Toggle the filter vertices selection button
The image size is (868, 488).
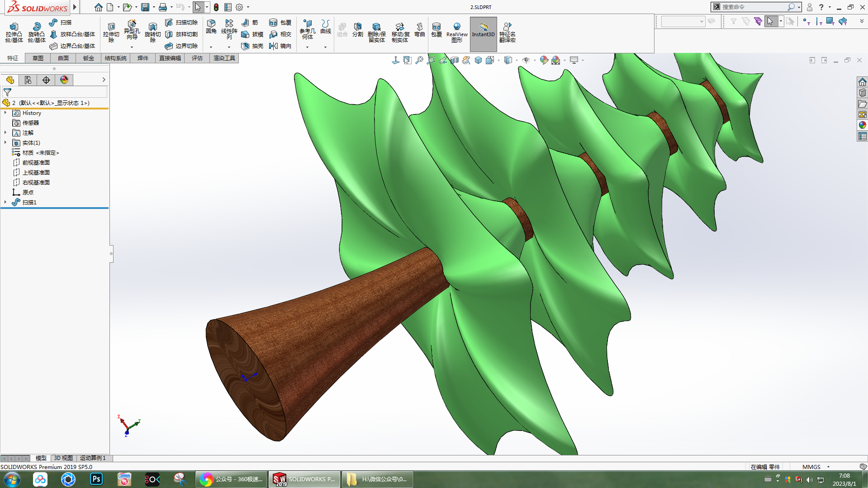(806, 21)
